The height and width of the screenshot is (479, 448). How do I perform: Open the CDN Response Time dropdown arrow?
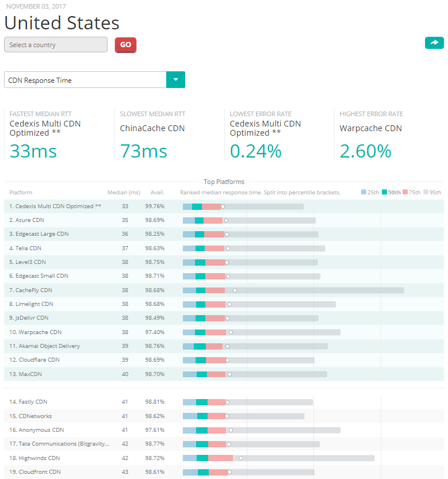click(176, 80)
